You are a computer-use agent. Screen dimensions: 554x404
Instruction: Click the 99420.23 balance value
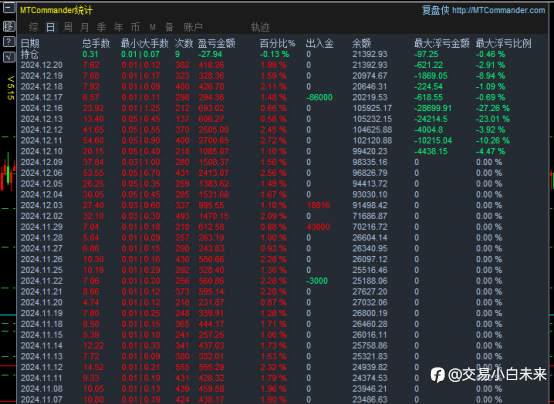(x=370, y=151)
